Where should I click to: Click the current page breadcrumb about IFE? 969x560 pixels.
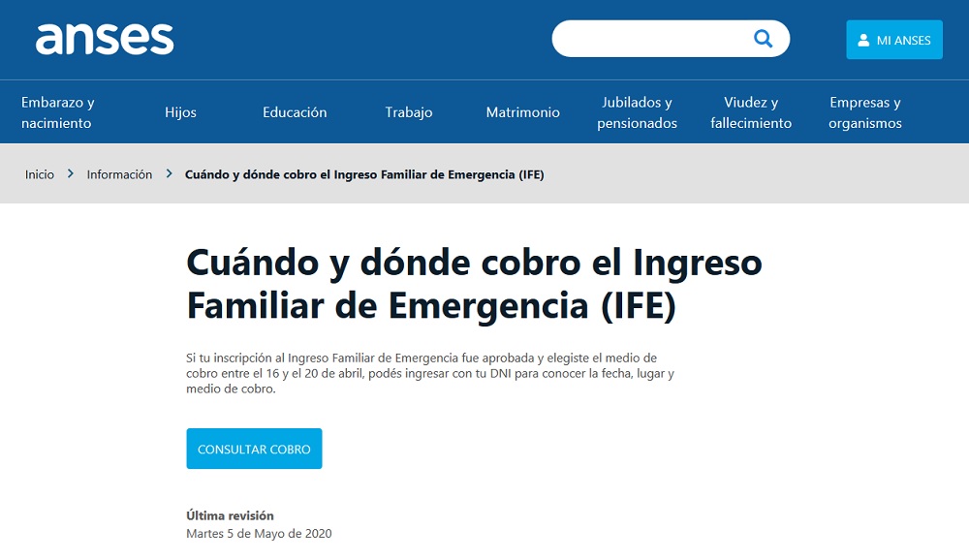click(x=364, y=174)
